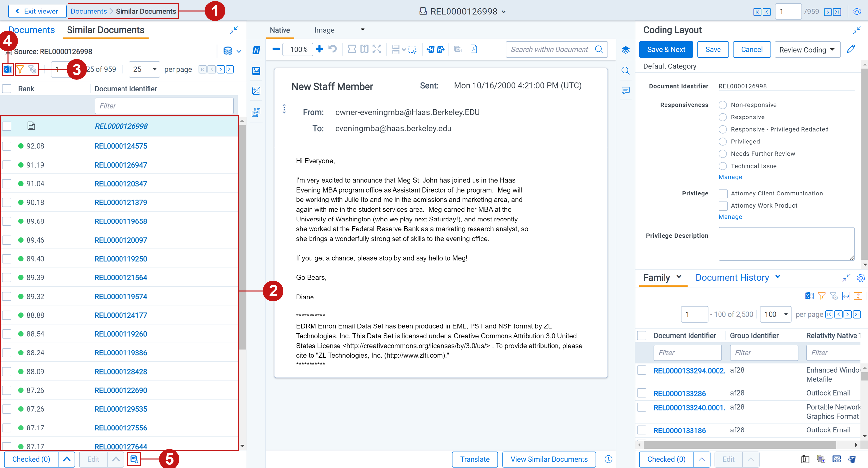Click the reset zoom icon
This screenshot has width=868, height=468.
pyautogui.click(x=332, y=49)
